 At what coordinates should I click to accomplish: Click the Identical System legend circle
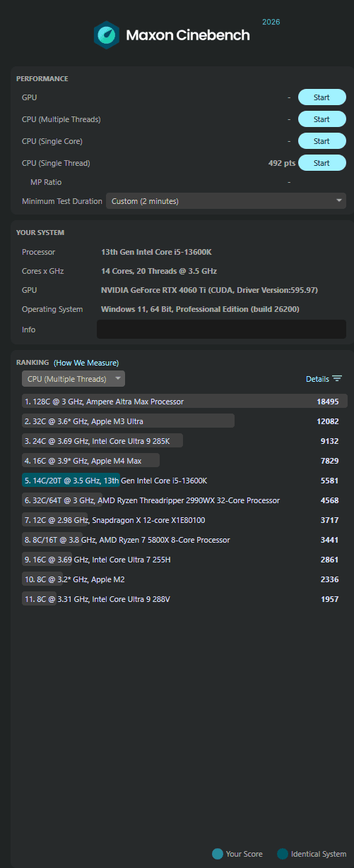(x=283, y=854)
